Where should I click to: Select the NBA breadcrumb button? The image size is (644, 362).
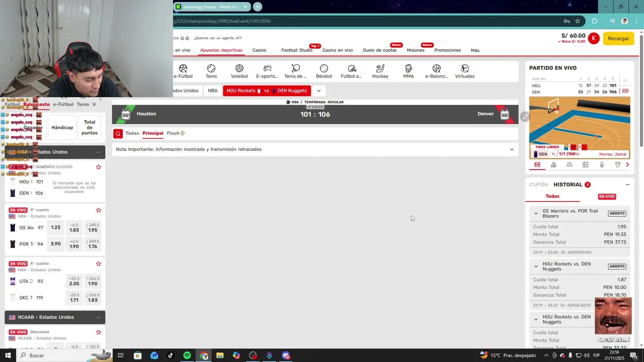coord(213,90)
